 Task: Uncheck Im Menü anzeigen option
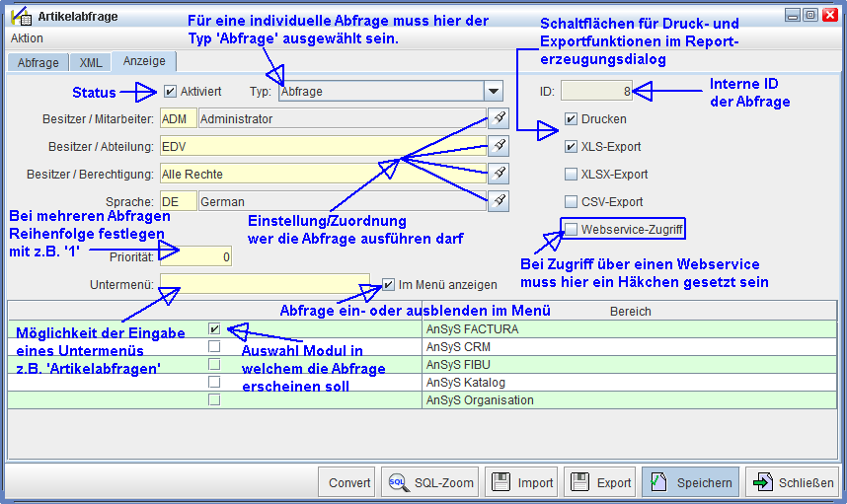coord(389,284)
